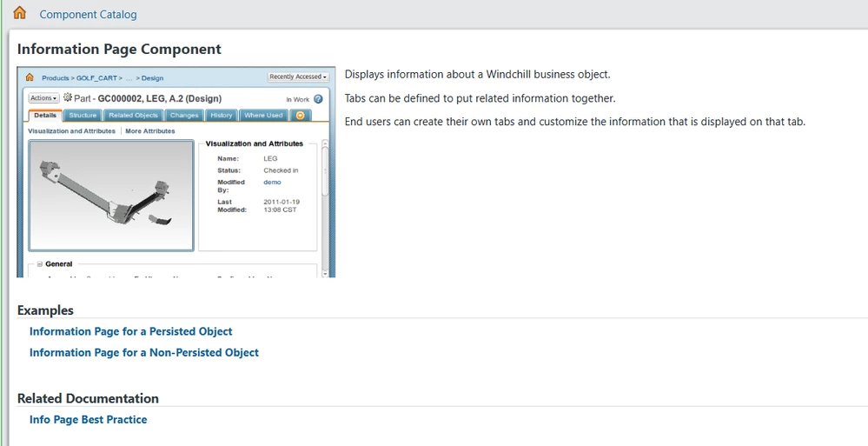Click the Information Page Component heading
Viewport: 868px width, 446px height.
tap(119, 49)
